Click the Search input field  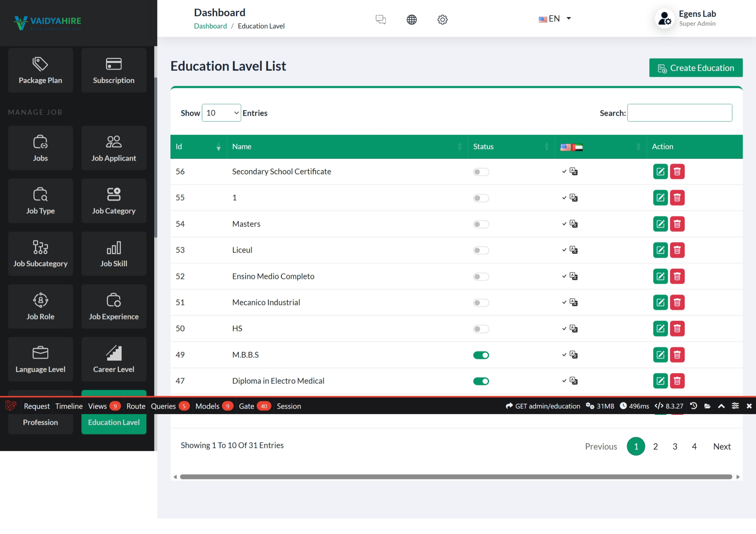(679, 113)
